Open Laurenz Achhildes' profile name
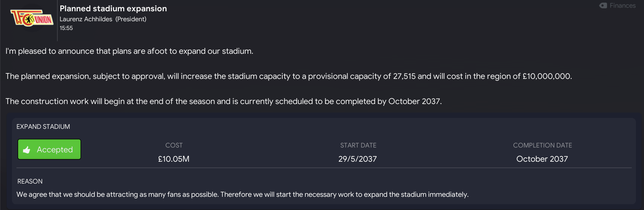The image size is (644, 210). point(86,19)
